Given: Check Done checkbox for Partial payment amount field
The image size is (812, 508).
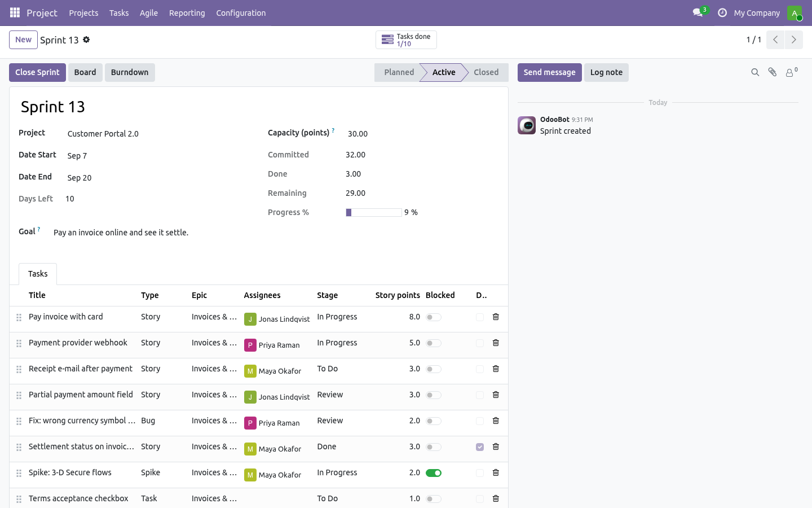Looking at the screenshot, I should pos(480,395).
